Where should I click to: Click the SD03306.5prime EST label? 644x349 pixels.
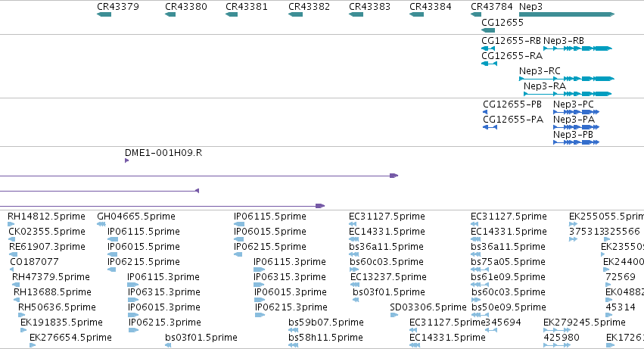click(428, 307)
